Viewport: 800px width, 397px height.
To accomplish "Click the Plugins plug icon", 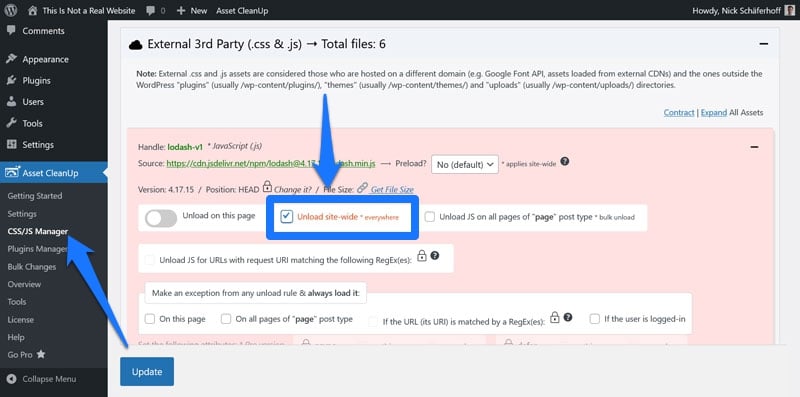I will point(11,81).
